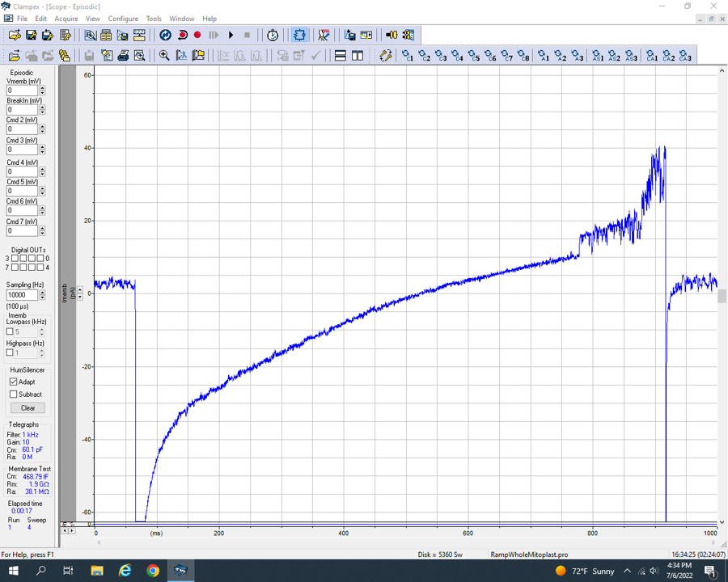The width and height of the screenshot is (728, 582).
Task: Increase Vmemb (mV) with spinner up arrow
Action: point(42,88)
